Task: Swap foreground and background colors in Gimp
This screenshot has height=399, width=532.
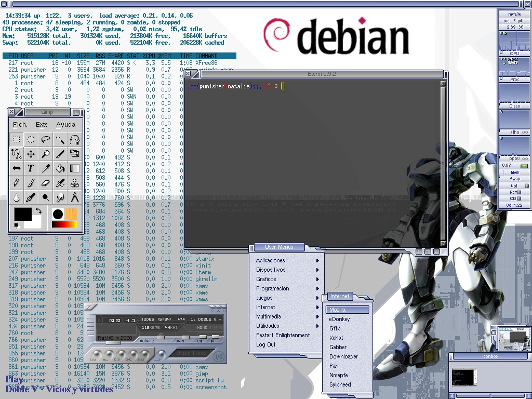Action: [38, 211]
